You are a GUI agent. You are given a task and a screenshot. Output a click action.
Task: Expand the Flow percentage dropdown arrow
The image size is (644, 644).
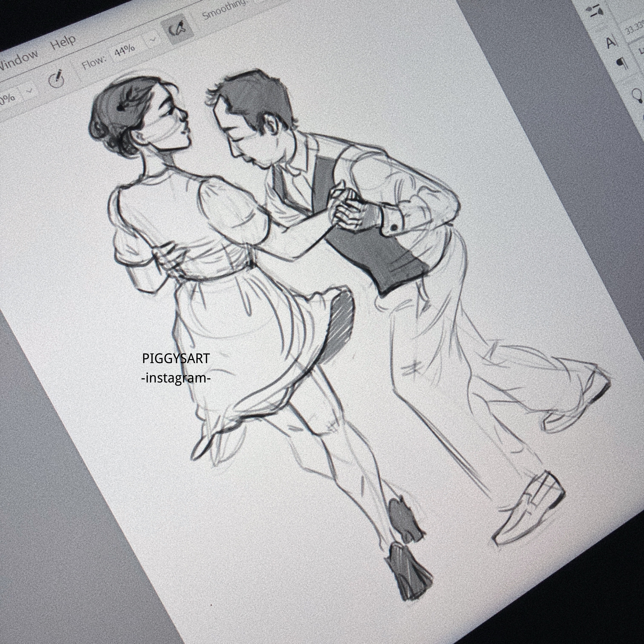[153, 40]
